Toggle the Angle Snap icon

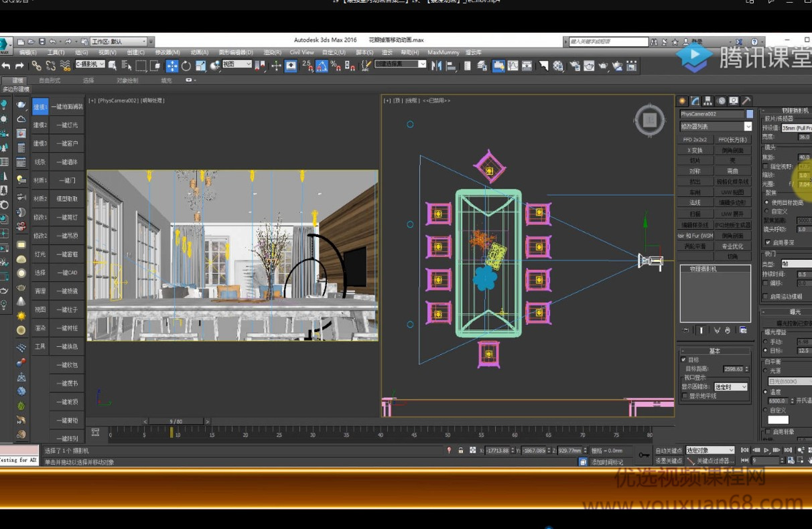(322, 66)
